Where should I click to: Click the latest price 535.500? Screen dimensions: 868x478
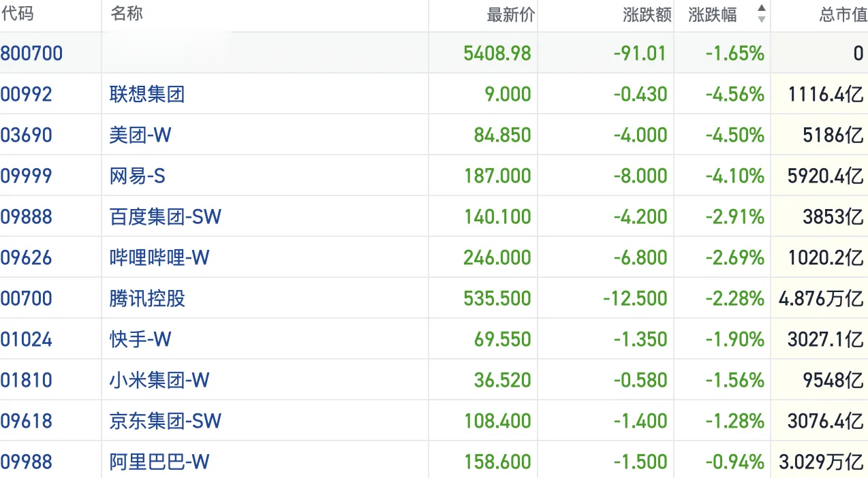coord(497,298)
